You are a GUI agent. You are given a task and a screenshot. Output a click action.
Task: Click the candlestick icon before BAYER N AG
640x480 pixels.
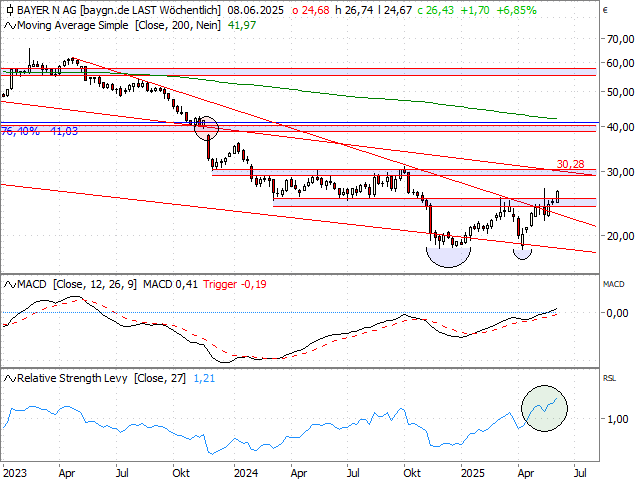(x=10, y=10)
